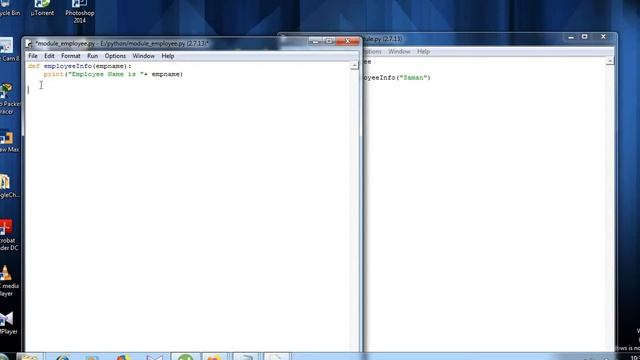Click the "Saman" string in right window
Viewport: 640px width, 360px height.
[x=413, y=78]
